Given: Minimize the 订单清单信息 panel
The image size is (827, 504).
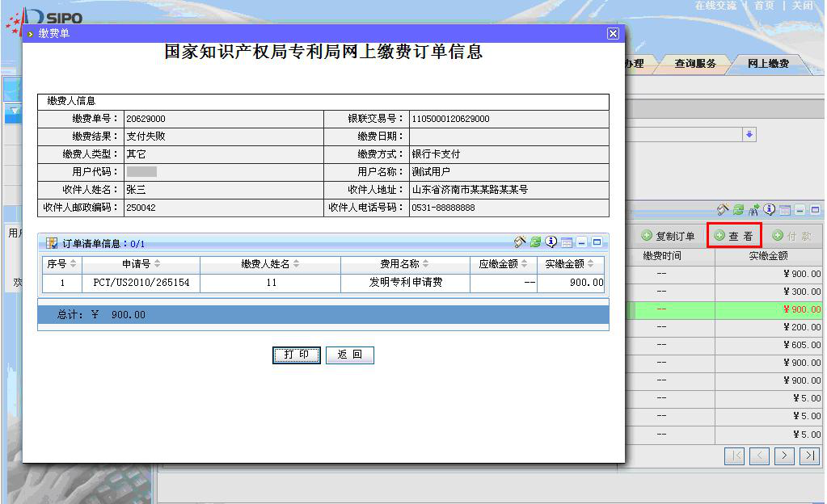Looking at the screenshot, I should 581,242.
